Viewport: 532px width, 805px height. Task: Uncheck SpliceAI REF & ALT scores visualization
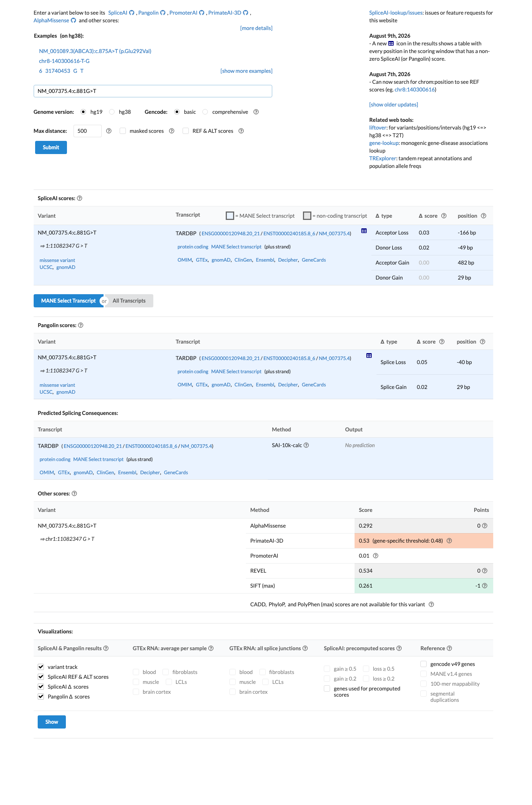(x=41, y=677)
